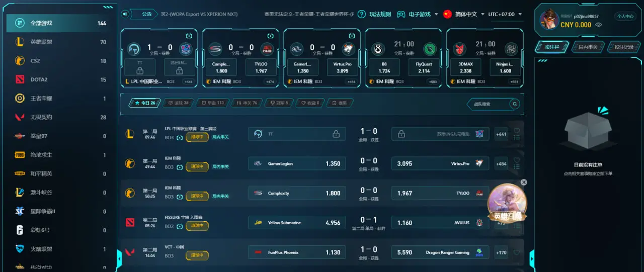
Task: Expand +474 markets on Complexity card
Action: 270,81
